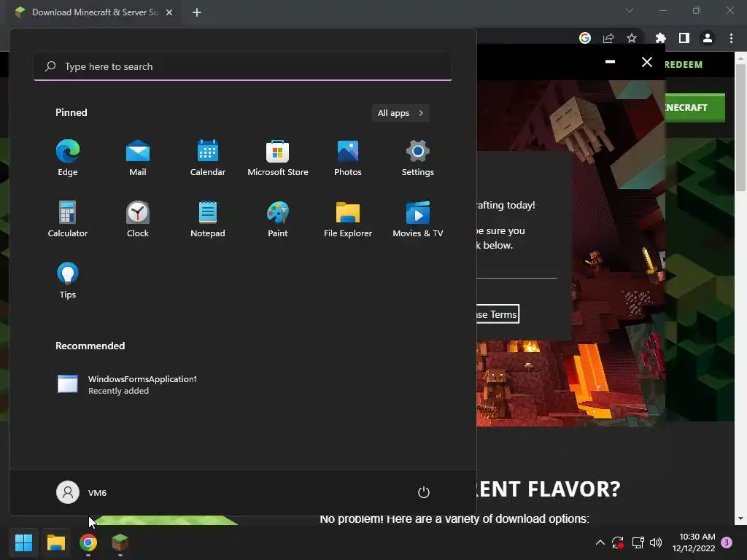The image size is (747, 560).
Task: Open the Calendar app
Action: click(208, 158)
